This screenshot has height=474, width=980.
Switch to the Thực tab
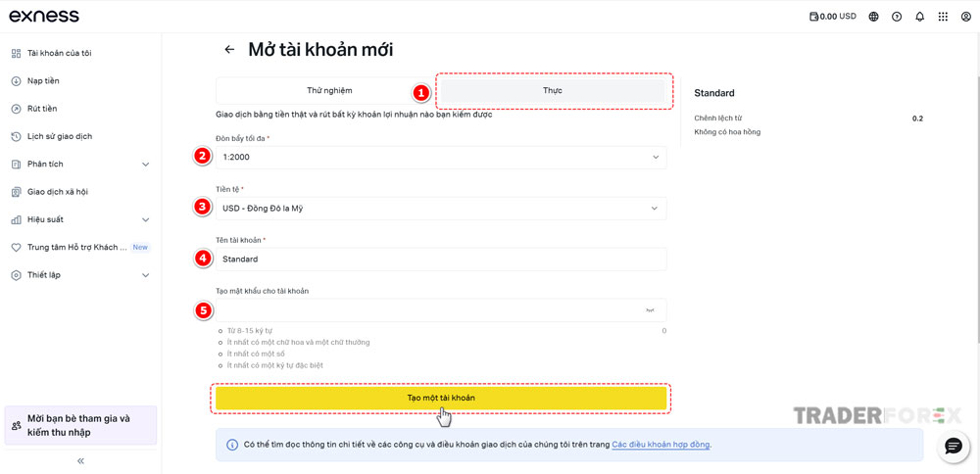pos(553,90)
